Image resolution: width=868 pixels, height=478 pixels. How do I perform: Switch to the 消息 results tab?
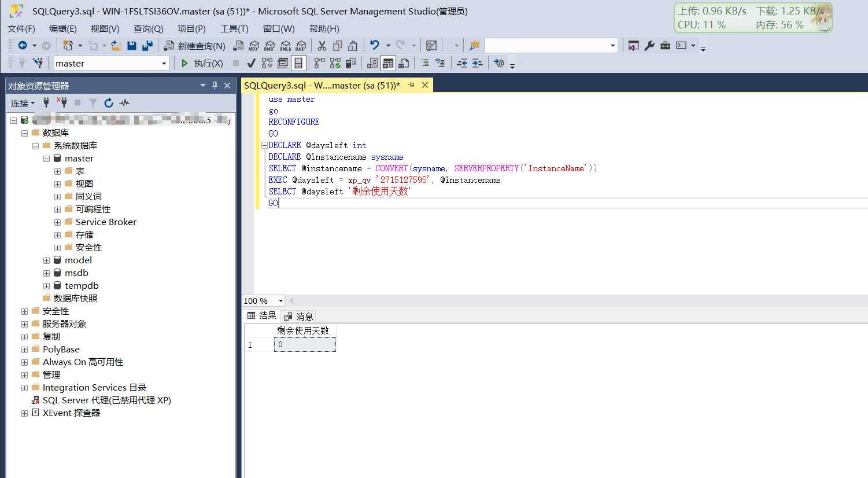point(298,316)
